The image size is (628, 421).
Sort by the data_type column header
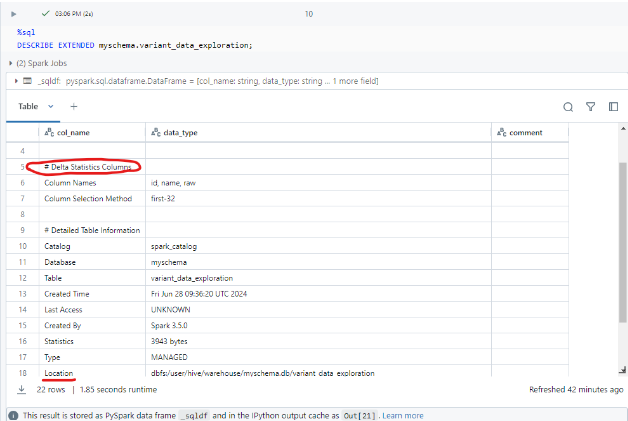pyautogui.click(x=318, y=133)
